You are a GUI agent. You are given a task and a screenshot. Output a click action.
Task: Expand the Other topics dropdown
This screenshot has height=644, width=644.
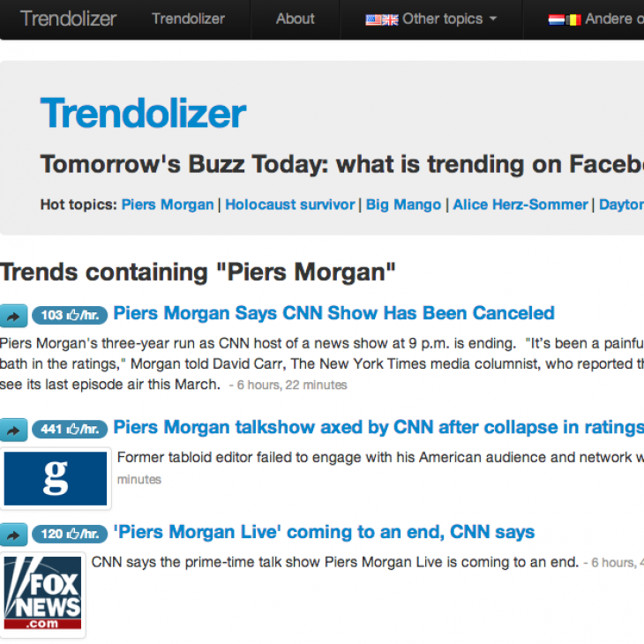tap(431, 19)
